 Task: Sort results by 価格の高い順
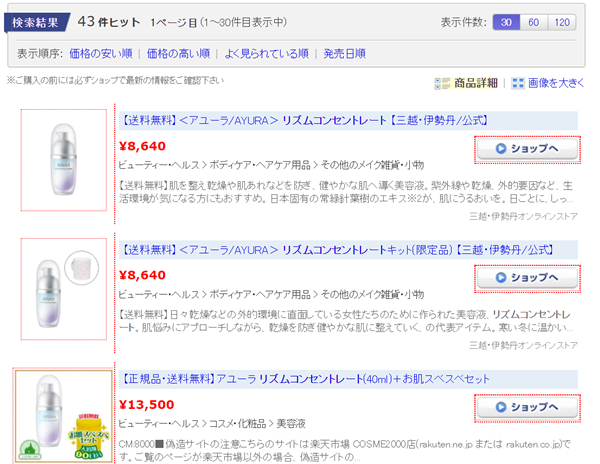[x=178, y=54]
